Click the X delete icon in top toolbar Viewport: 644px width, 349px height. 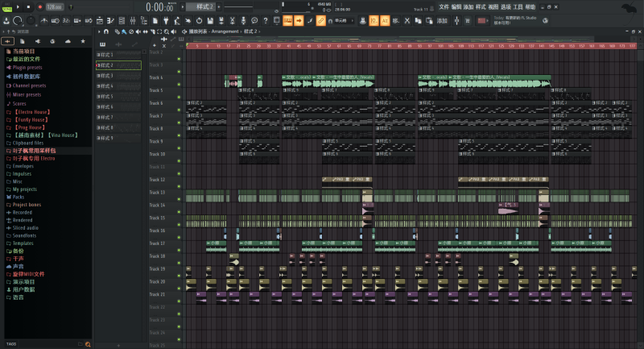(407, 21)
